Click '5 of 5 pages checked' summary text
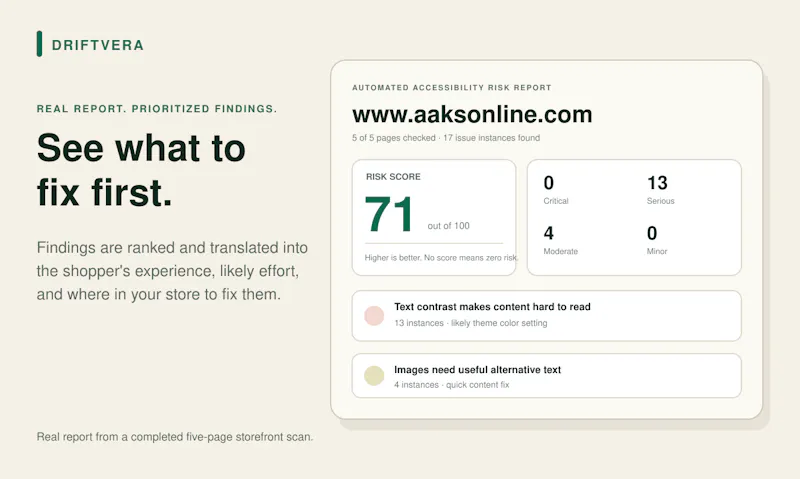800x479 pixels. click(393, 138)
